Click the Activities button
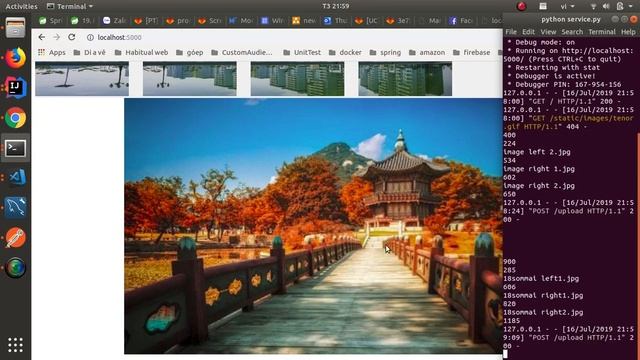Screen dimensions: 640x360 [21, 7]
